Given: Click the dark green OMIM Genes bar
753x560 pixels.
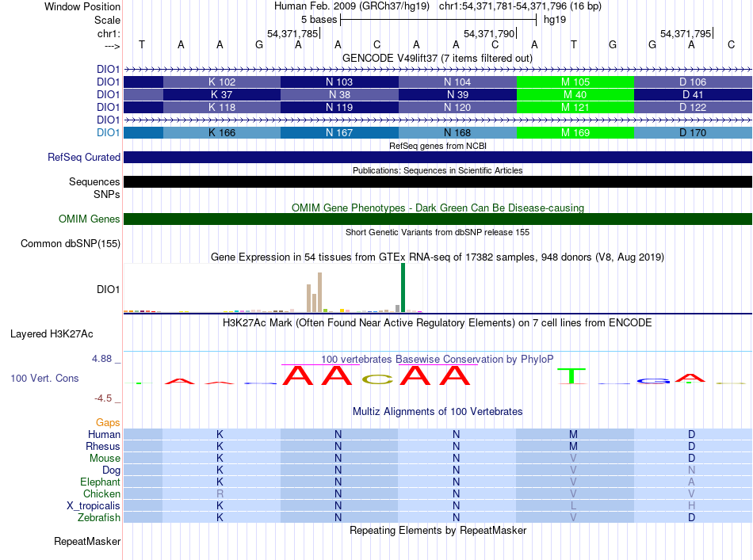Looking at the screenshot, I should 438,219.
